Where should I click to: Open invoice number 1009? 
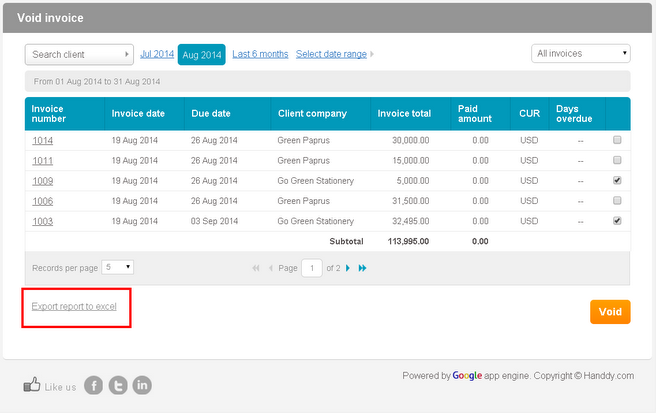coord(43,181)
